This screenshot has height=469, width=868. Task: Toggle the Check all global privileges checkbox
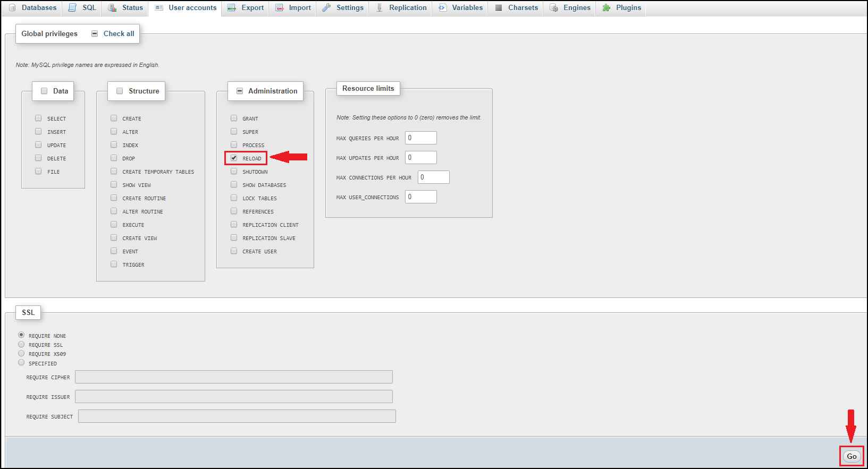tap(95, 33)
